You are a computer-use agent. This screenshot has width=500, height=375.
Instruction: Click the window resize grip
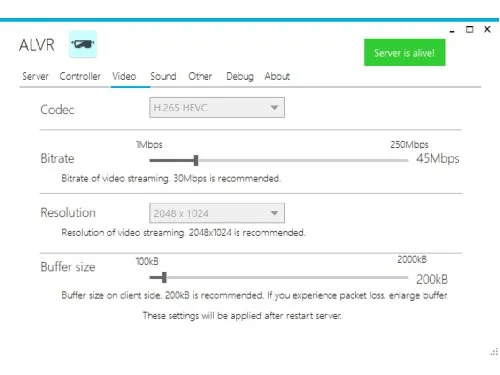coord(494,352)
